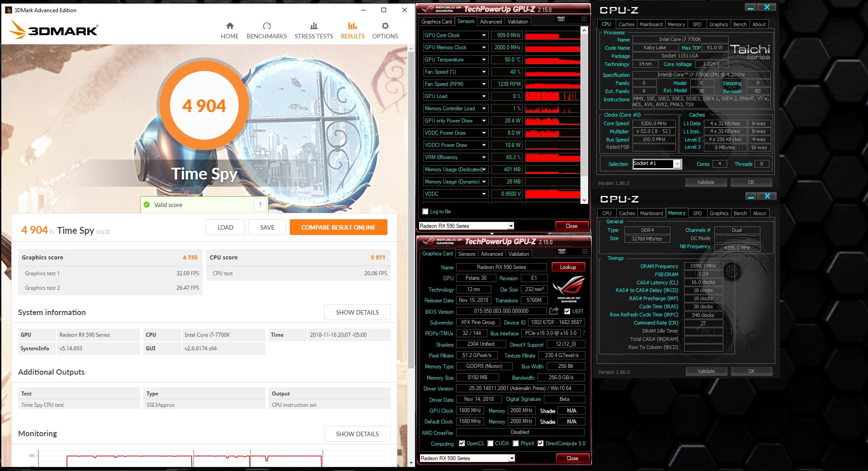The image size is (868, 471).
Task: Click Close in GPU-Z Sensors window
Action: (571, 226)
